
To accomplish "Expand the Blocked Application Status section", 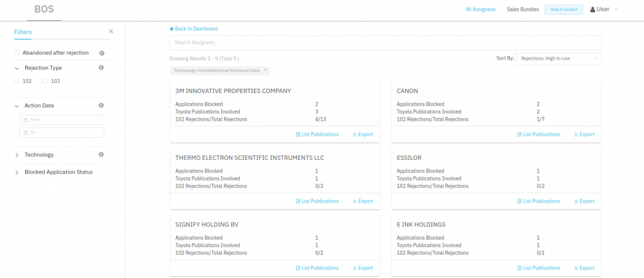I will (x=17, y=172).
